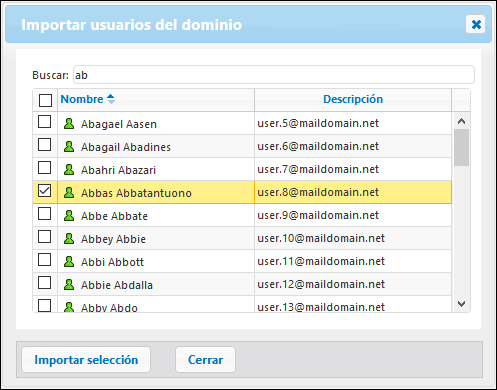Select the checkbox for Abahri Abazari
Screen dimensions: 497x390
click(x=44, y=168)
